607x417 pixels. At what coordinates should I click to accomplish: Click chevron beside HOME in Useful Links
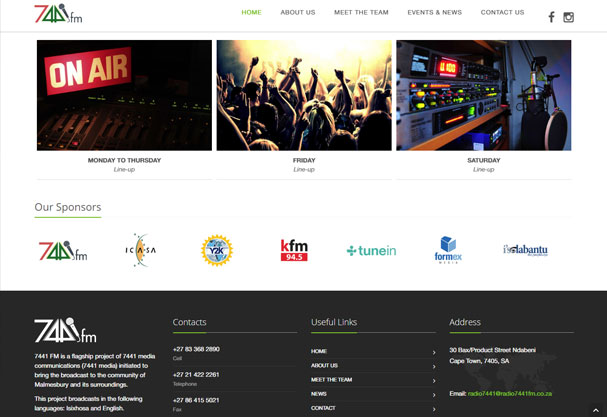(x=433, y=352)
